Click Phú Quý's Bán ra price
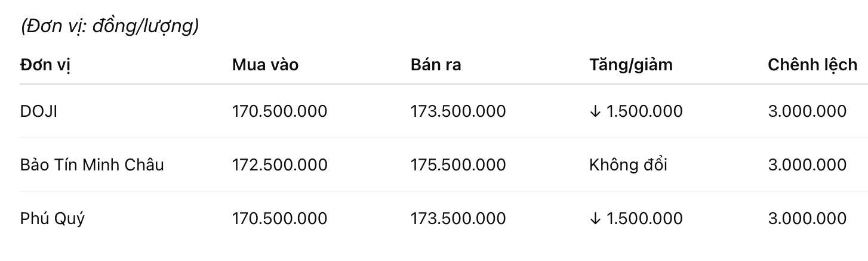Viewport: 868px width, 261px height. [x=458, y=219]
